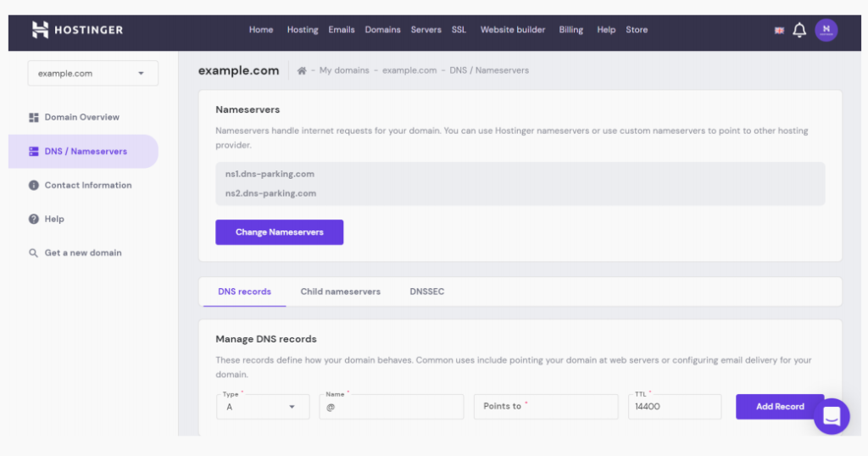Switch to the DNSSEC tab
This screenshot has height=456, width=868.
click(426, 292)
